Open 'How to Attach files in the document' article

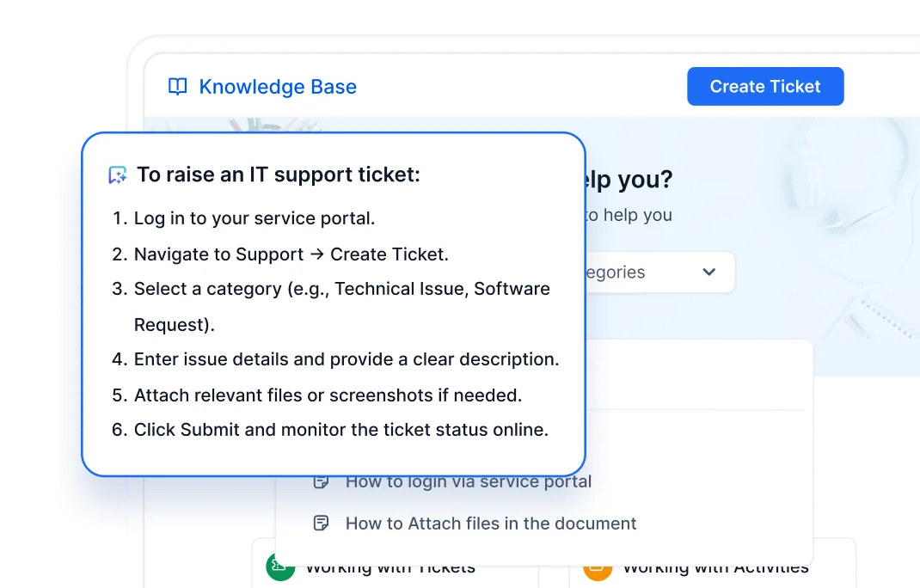(x=490, y=523)
